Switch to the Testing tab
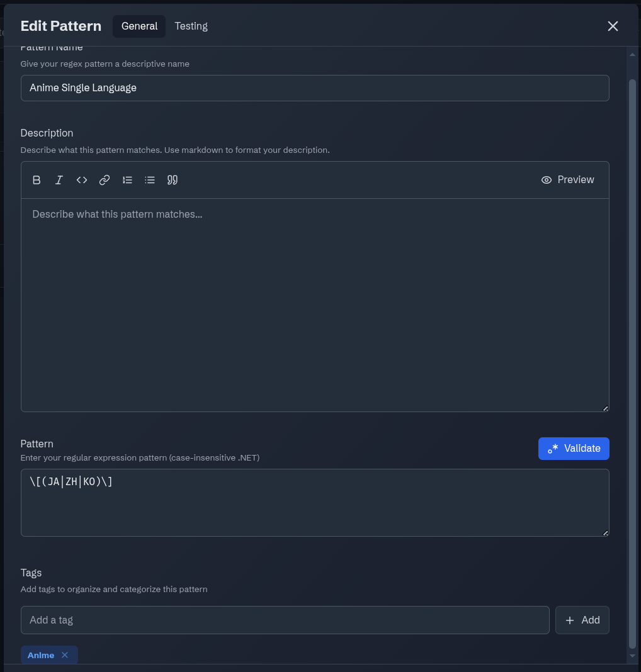This screenshot has width=641, height=672. (x=191, y=26)
